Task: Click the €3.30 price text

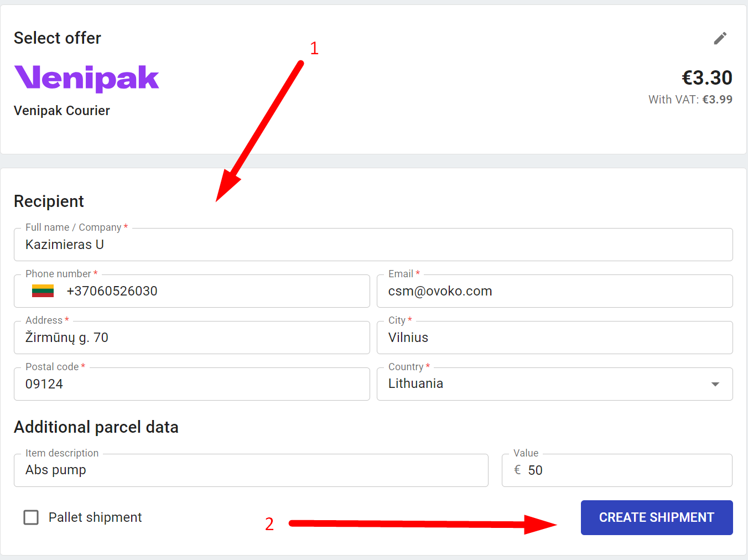Action: (707, 78)
